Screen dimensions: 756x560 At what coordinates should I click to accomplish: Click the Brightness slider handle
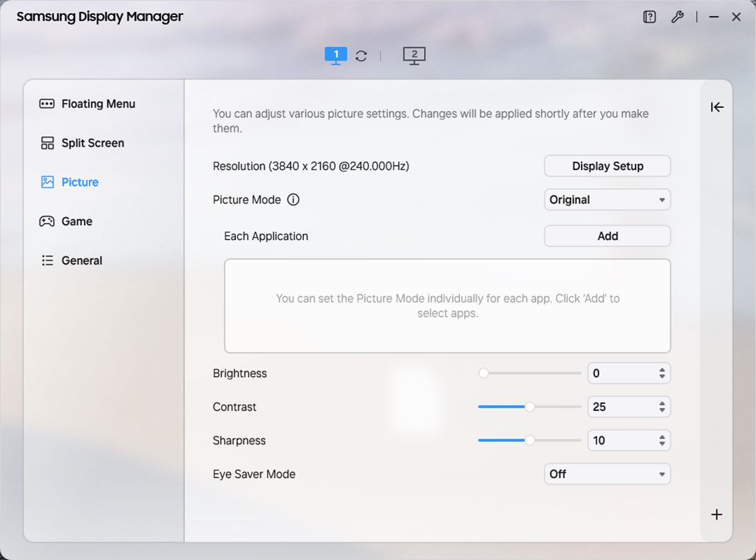[x=483, y=373]
